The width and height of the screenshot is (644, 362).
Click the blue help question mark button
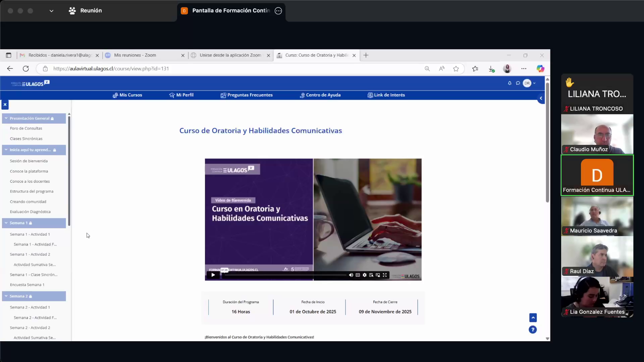point(533,330)
